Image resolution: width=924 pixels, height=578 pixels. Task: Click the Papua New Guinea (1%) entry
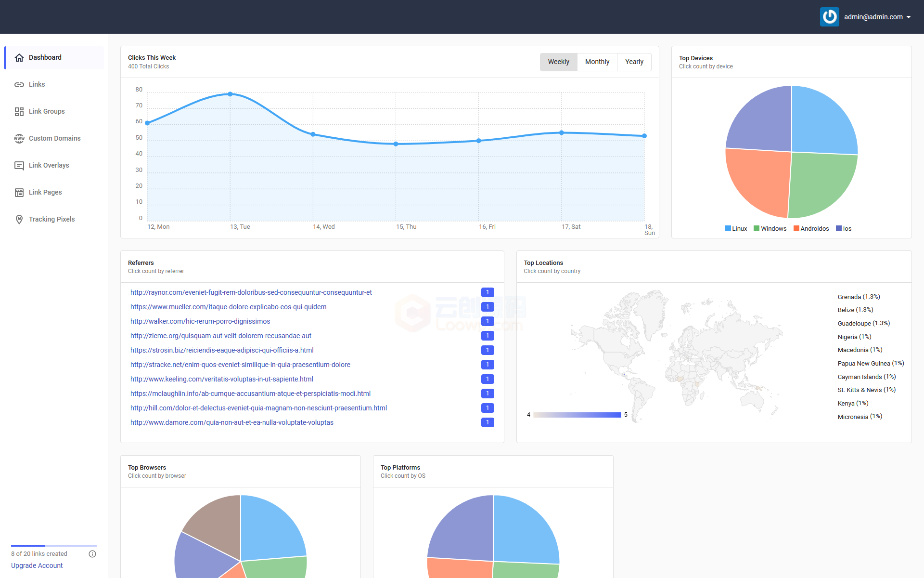[871, 363]
